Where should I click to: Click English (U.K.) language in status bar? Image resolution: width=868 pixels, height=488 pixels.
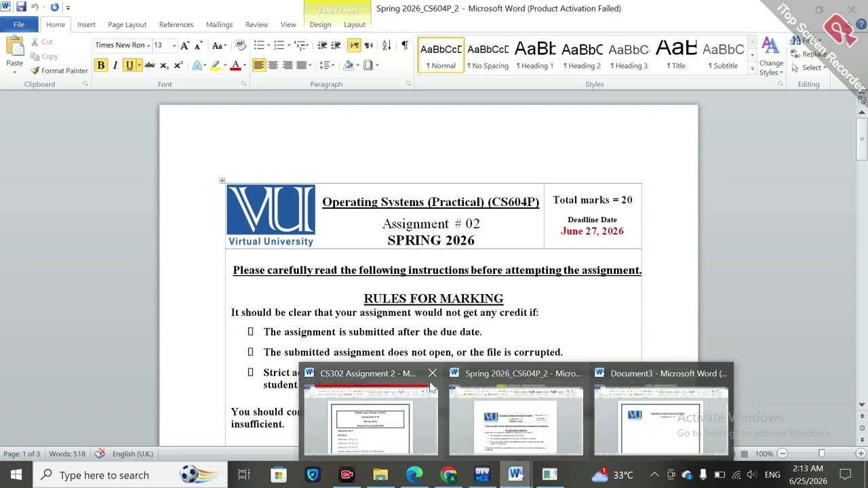coord(132,453)
